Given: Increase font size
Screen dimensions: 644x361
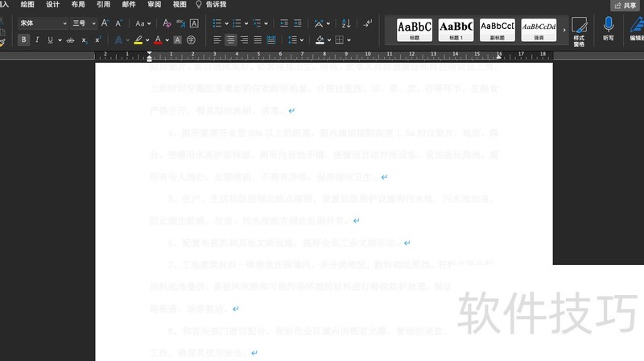Looking at the screenshot, I should 105,23.
